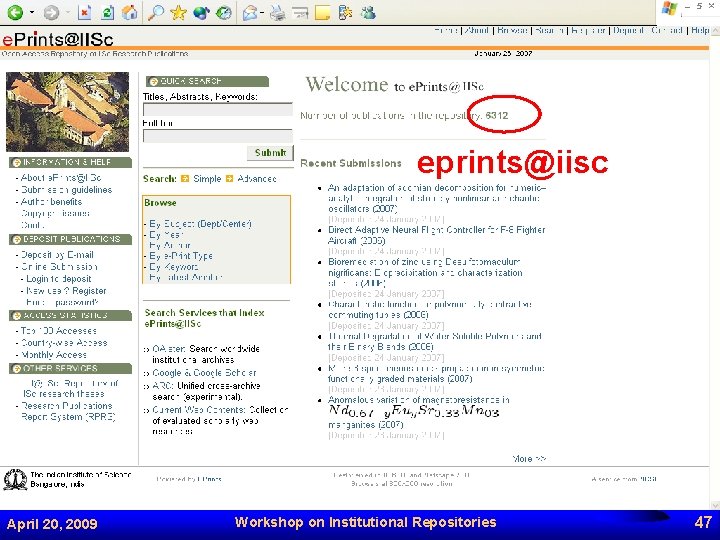Click About in the top navigation
The width and height of the screenshot is (720, 540).
[476, 30]
